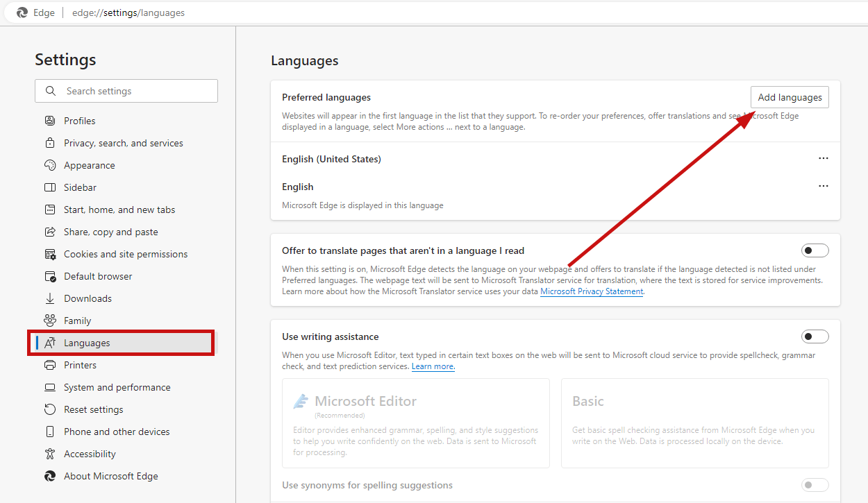Open the Microsoft Privacy Statement link
The width and height of the screenshot is (868, 503).
coord(592,291)
